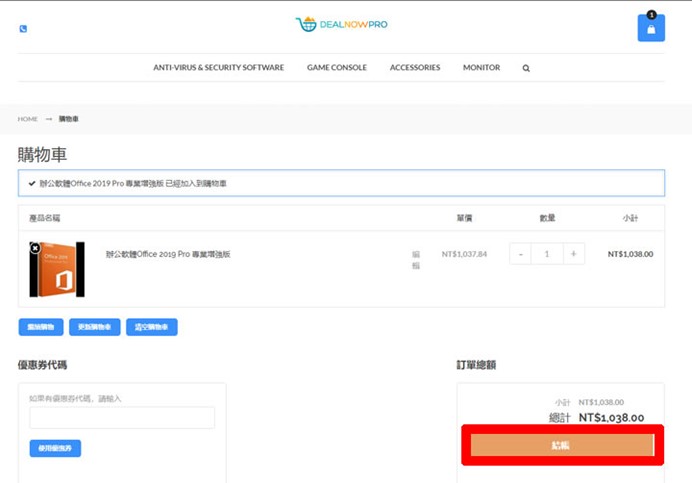Viewport: 692px width, 483px height.
Task: Go to Accessories category
Action: (x=415, y=68)
